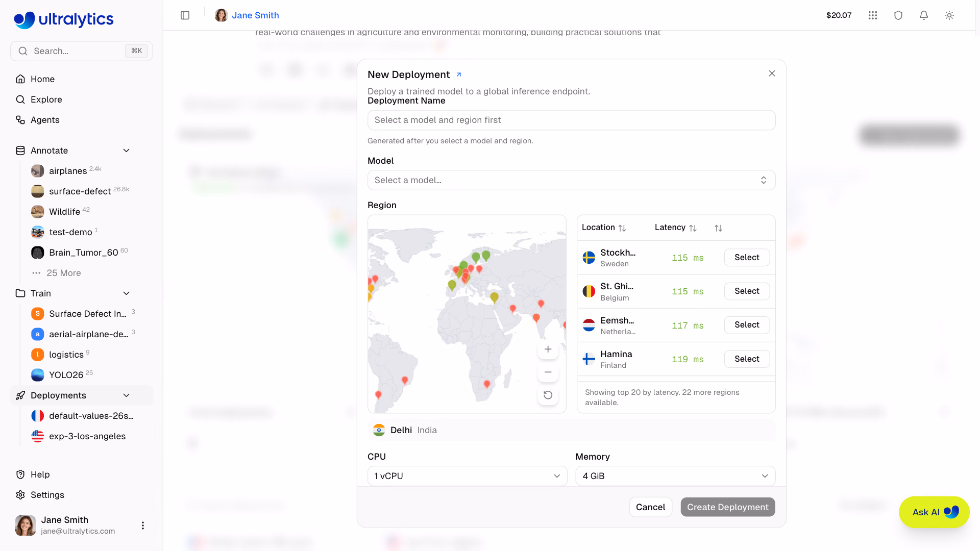980x551 pixels.
Task: Open notifications bell icon
Action: tap(924, 15)
